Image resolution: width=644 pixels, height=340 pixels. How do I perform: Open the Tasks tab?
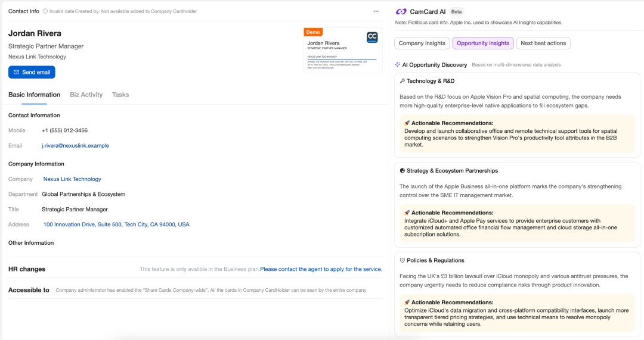point(120,95)
